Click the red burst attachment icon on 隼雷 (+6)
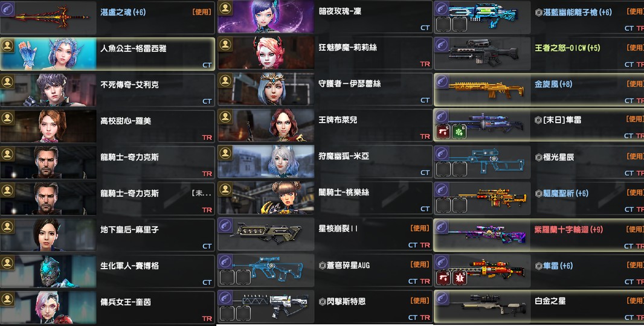The image size is (644, 326). click(x=459, y=278)
